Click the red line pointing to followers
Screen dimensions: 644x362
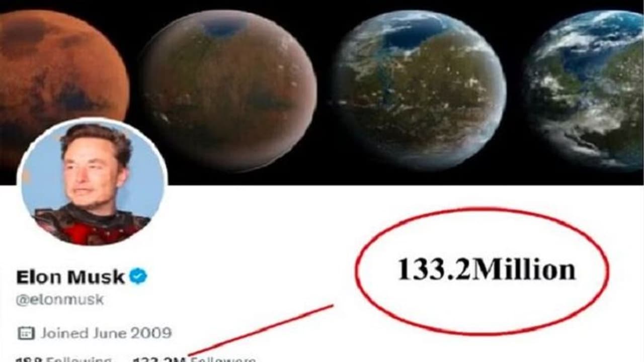[262, 330]
